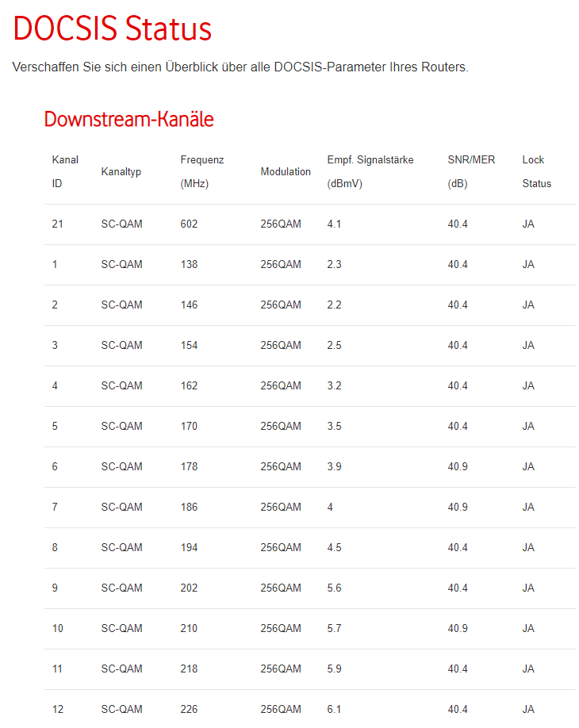
Task: Select signal strength value 3.2
Action: click(334, 385)
